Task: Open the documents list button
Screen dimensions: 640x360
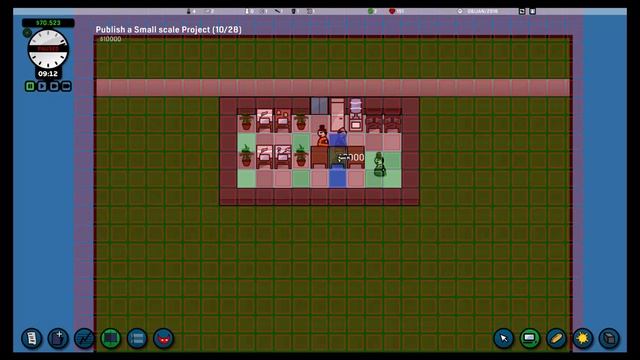Action: (31, 338)
